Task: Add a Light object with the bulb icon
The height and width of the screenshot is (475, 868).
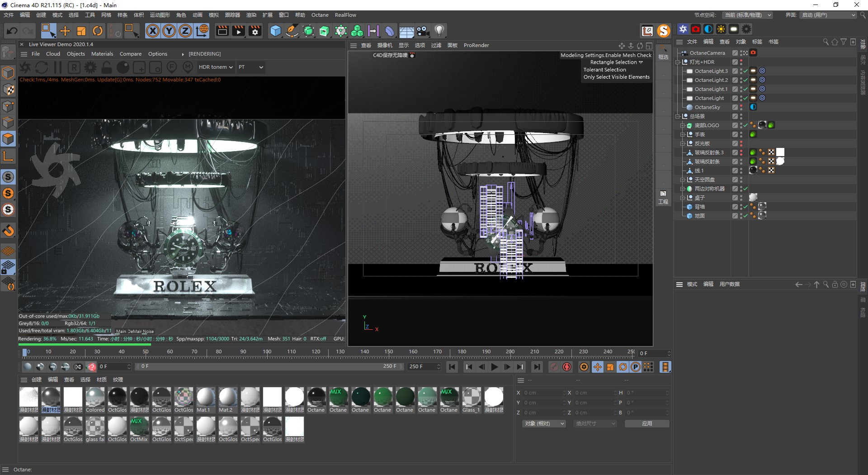Action: (439, 31)
